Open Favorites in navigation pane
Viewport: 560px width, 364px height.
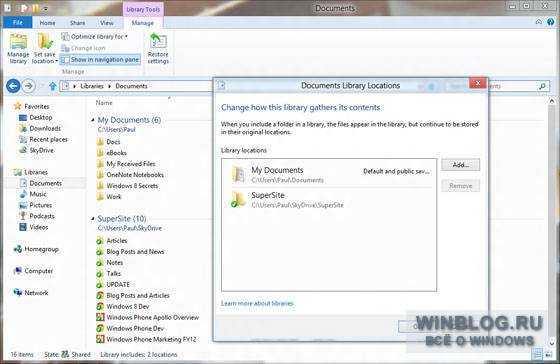pyautogui.click(x=31, y=106)
